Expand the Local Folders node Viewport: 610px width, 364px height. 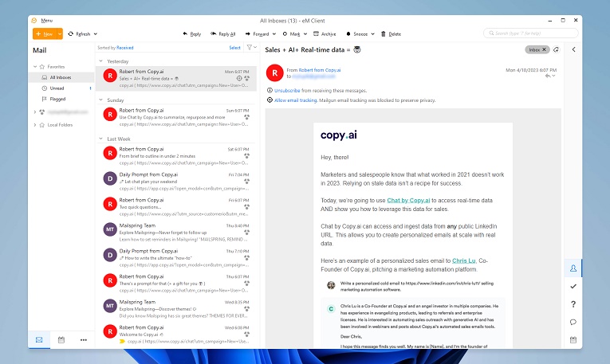(x=35, y=125)
